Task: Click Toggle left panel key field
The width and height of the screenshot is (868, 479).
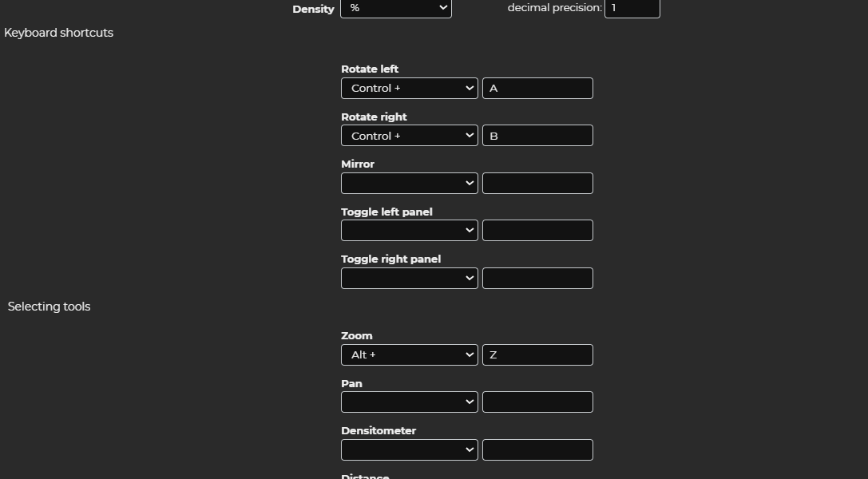Action: pos(537,231)
